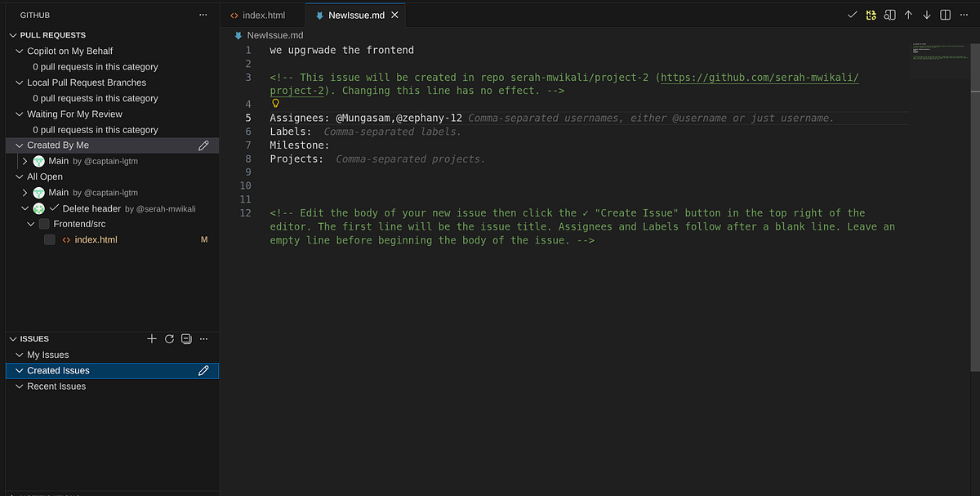Switch to the index.html editor tab
The height and width of the screenshot is (496, 980).
click(x=262, y=15)
